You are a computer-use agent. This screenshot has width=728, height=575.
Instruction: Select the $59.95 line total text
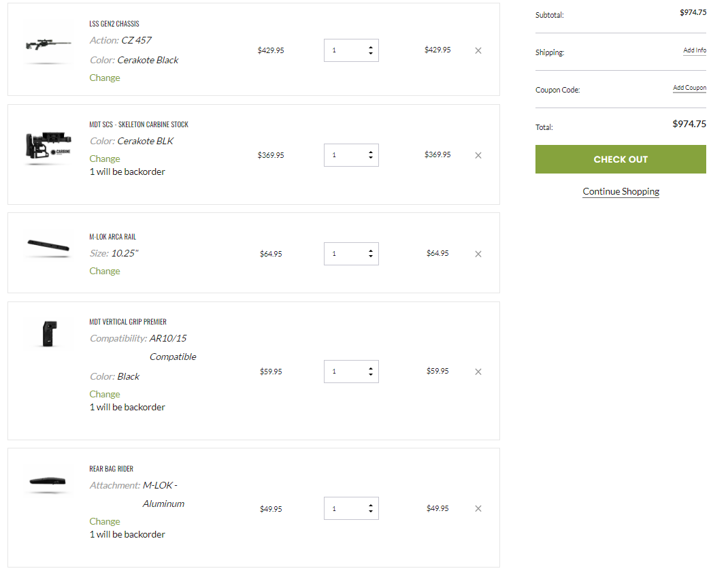[437, 371]
